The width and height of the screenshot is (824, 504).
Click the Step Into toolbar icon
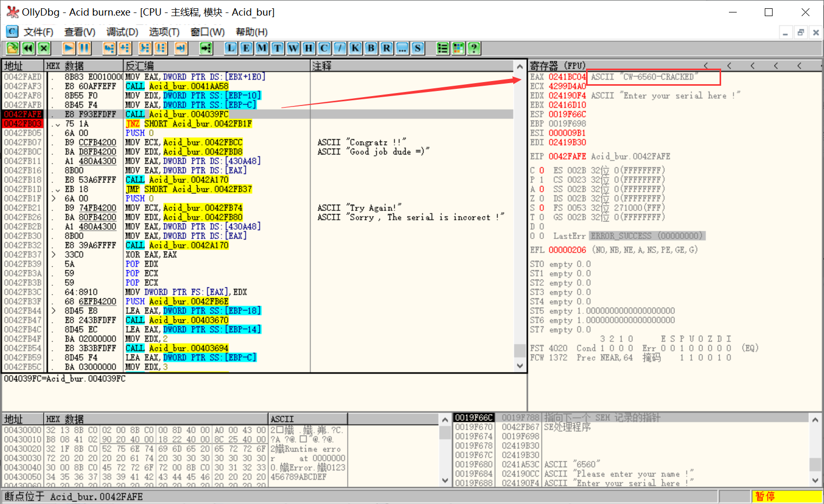pyautogui.click(x=109, y=48)
